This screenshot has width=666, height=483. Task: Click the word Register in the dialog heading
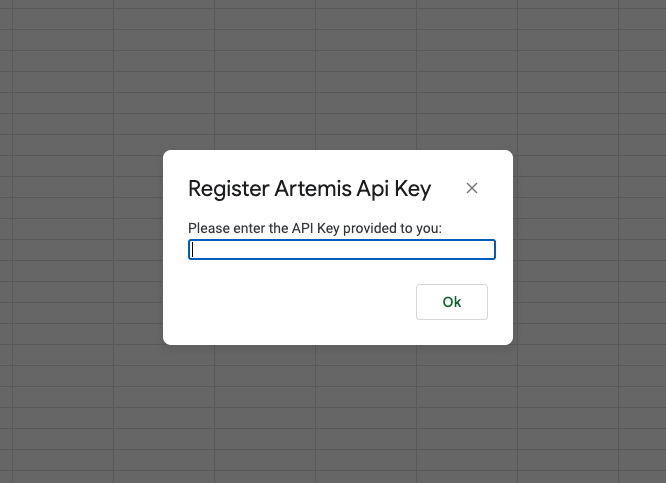click(229, 189)
